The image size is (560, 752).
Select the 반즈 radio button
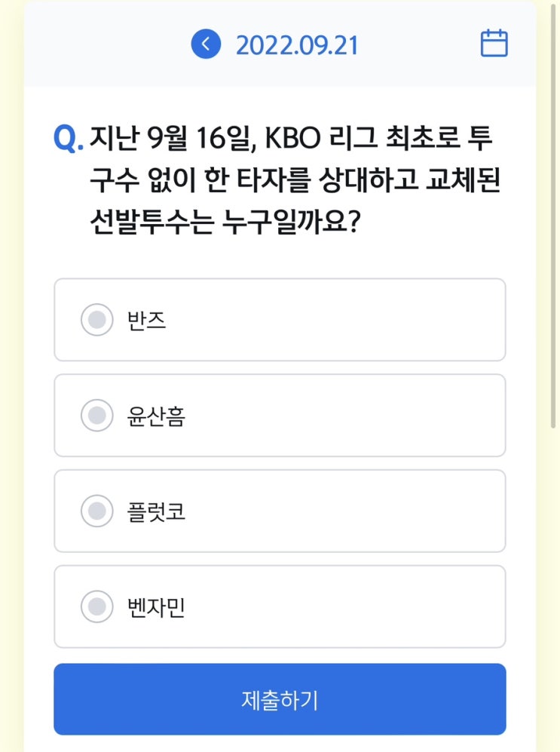click(96, 321)
